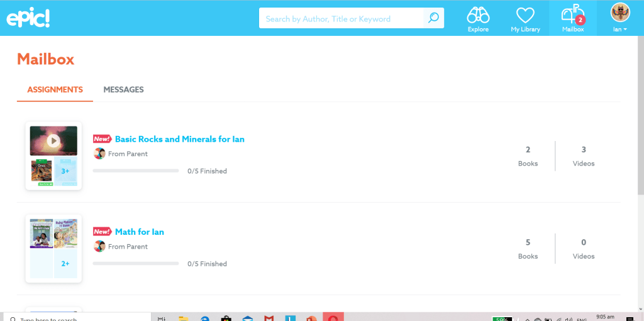Open File Explorer from the taskbar
The height and width of the screenshot is (321, 644).
coord(184,318)
